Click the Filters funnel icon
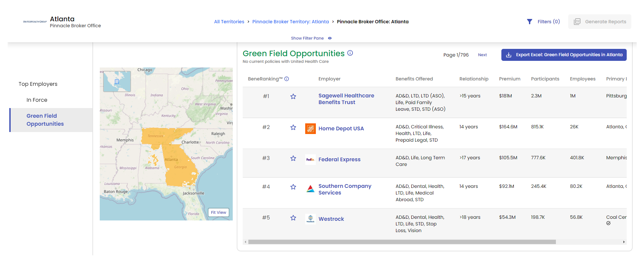644x266 pixels. tap(530, 22)
